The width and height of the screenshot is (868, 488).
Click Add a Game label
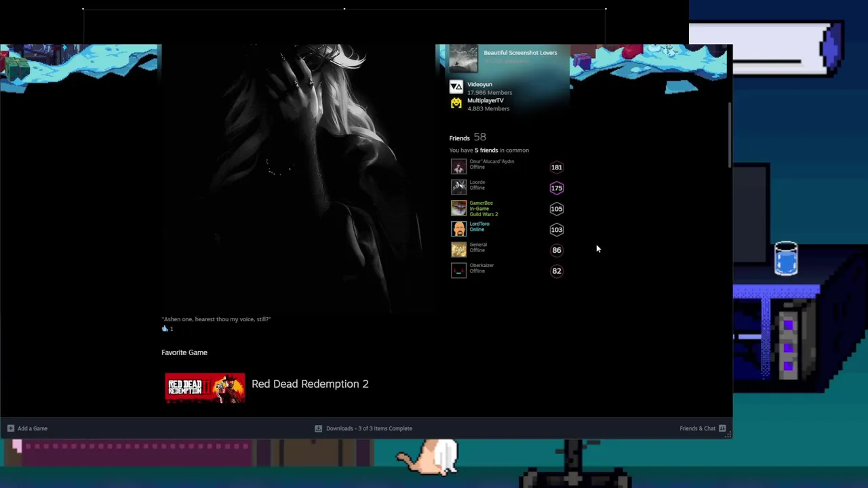[33, 428]
